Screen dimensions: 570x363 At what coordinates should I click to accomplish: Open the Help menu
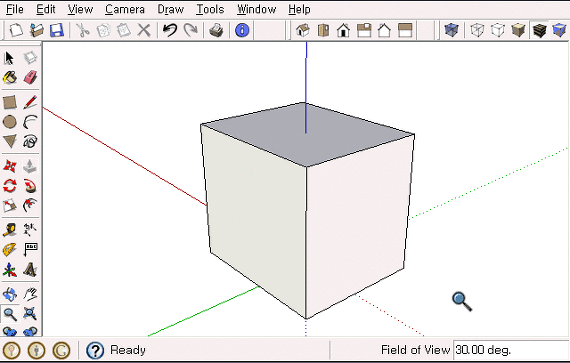coord(299,9)
